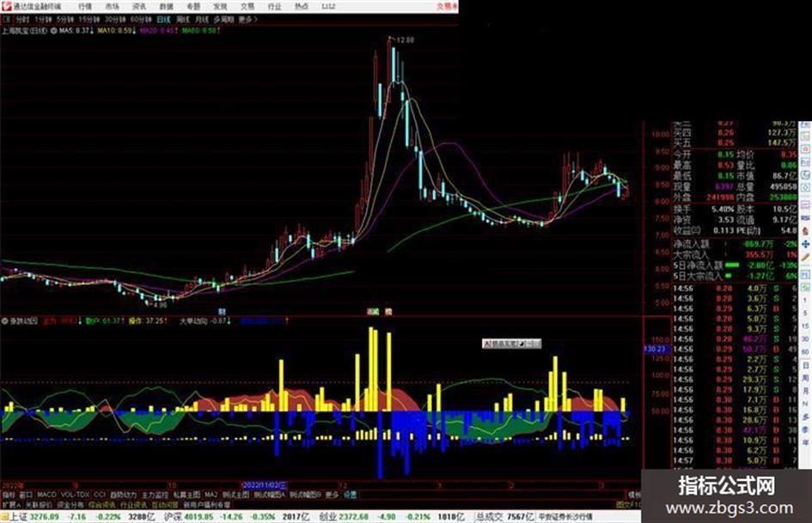
Task: Open the 行情 menu
Action: click(x=84, y=7)
